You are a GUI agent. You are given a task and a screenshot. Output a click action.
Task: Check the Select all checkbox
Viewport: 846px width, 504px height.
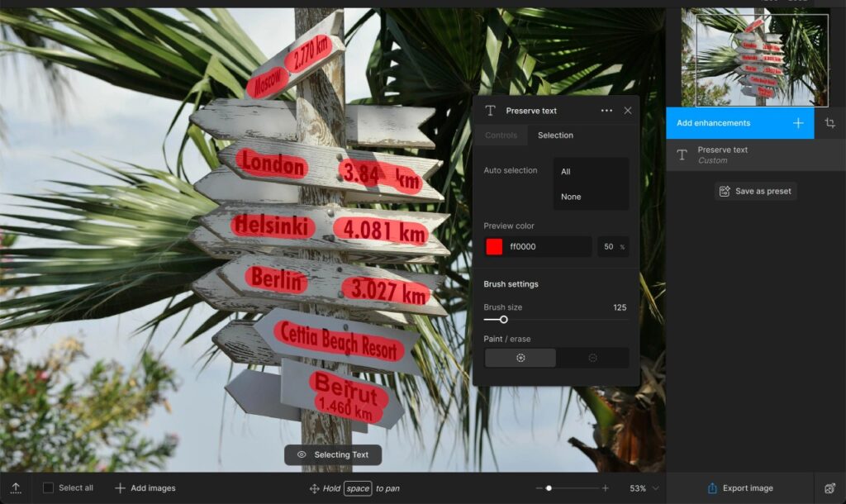(x=48, y=487)
